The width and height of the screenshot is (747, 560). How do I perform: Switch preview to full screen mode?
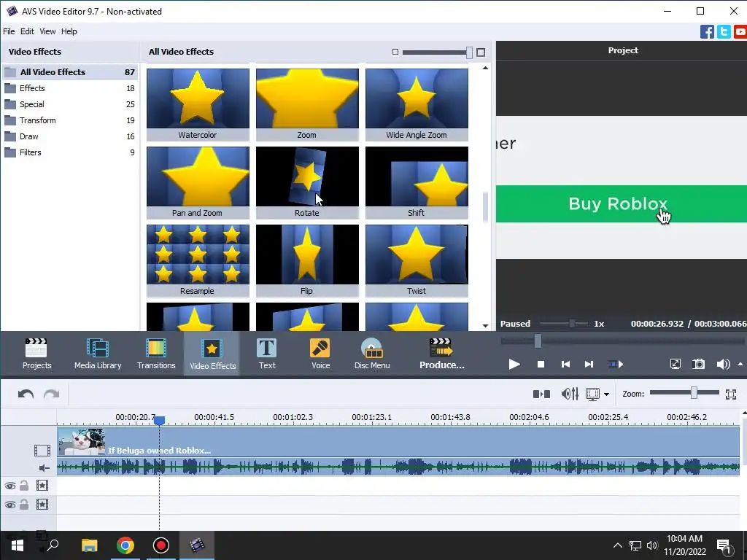pos(675,365)
